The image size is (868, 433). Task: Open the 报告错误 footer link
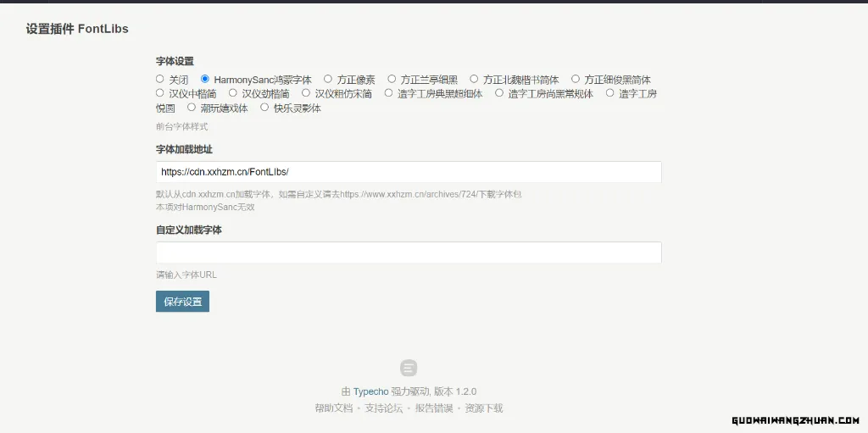434,408
